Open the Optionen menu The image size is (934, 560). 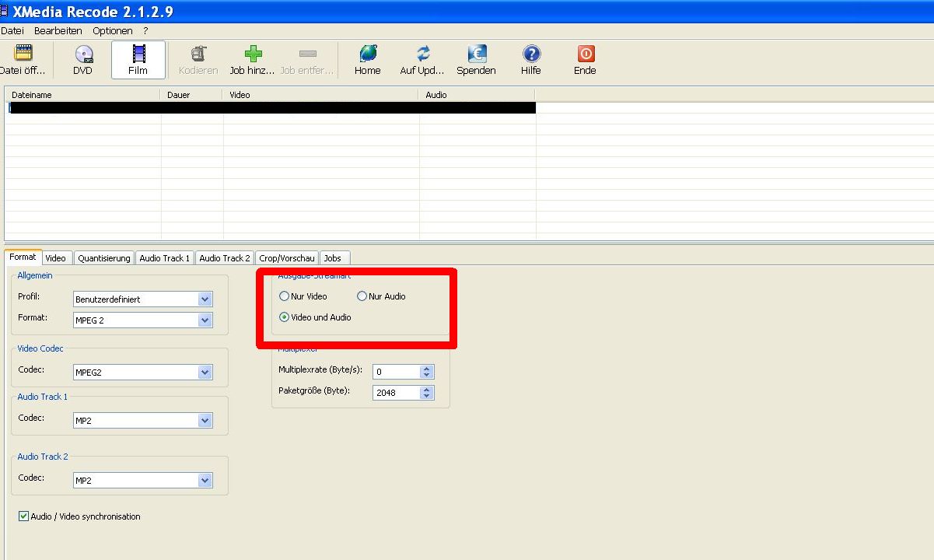coord(113,31)
